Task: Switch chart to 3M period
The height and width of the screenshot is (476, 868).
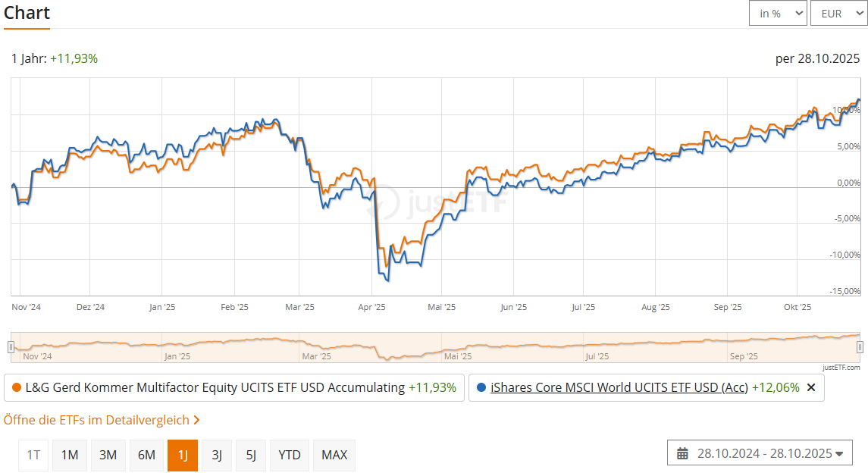Action: point(108,455)
